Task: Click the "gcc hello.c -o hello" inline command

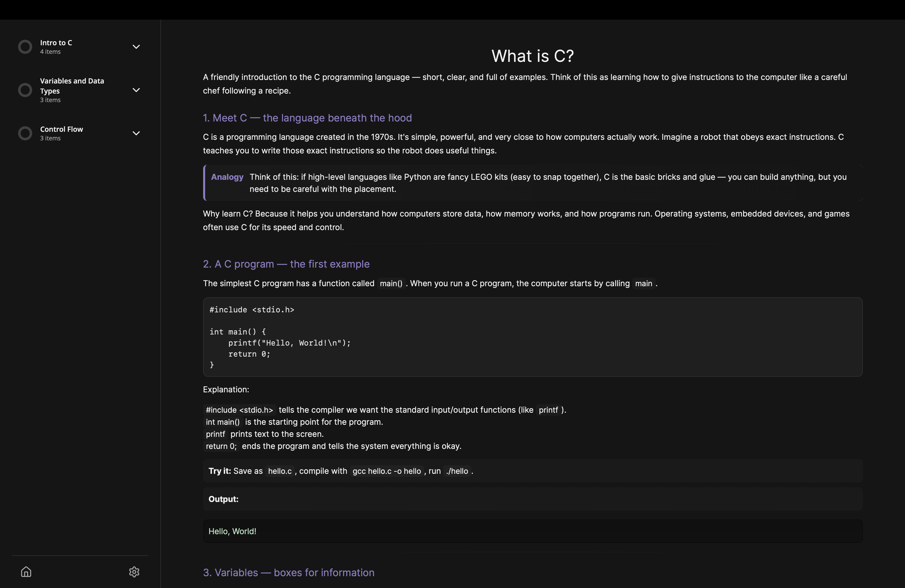Action: click(x=386, y=471)
